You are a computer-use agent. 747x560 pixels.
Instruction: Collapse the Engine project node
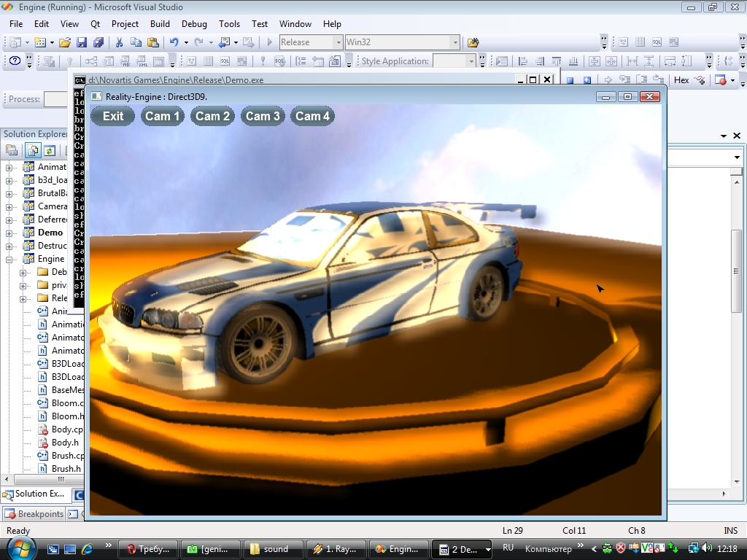9,259
